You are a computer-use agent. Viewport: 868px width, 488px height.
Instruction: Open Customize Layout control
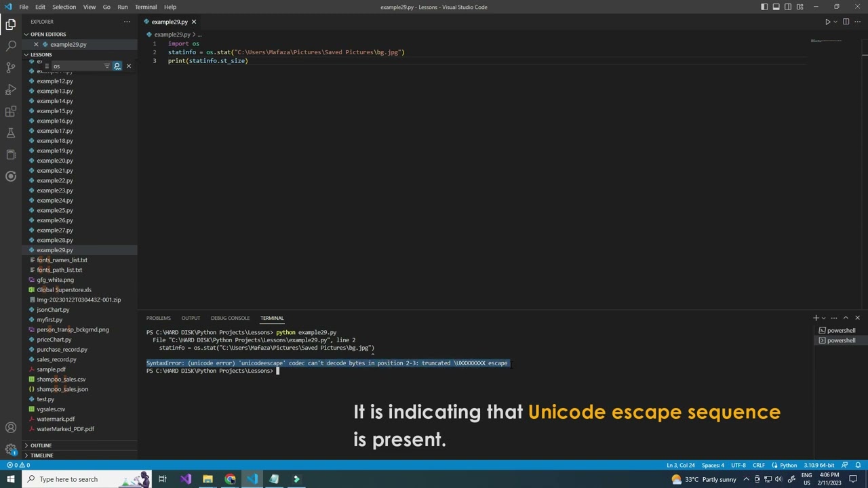[800, 7]
